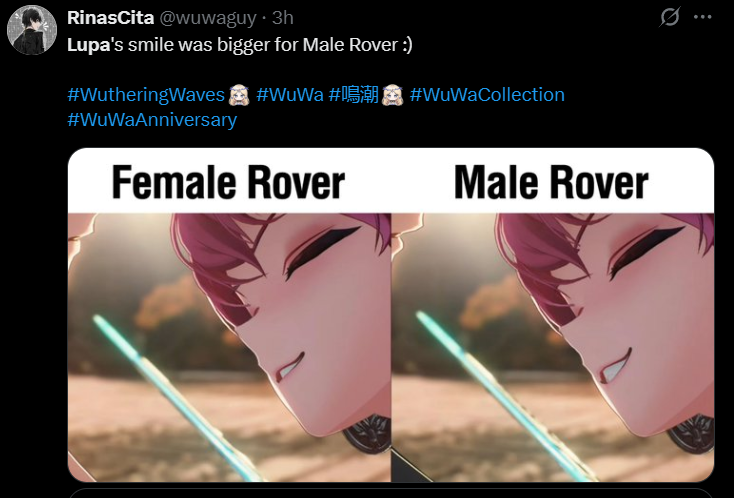
Task: Visit the #WuWaAnniversary hashtag
Action: [x=152, y=120]
